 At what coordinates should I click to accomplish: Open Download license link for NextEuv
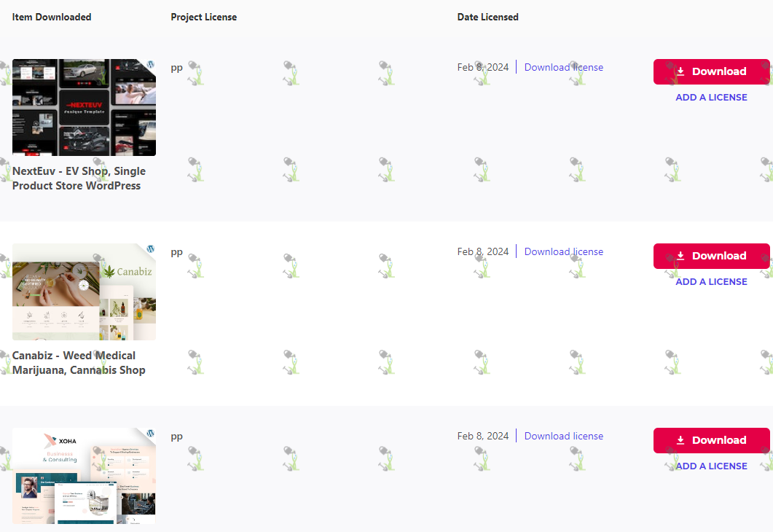pos(563,67)
